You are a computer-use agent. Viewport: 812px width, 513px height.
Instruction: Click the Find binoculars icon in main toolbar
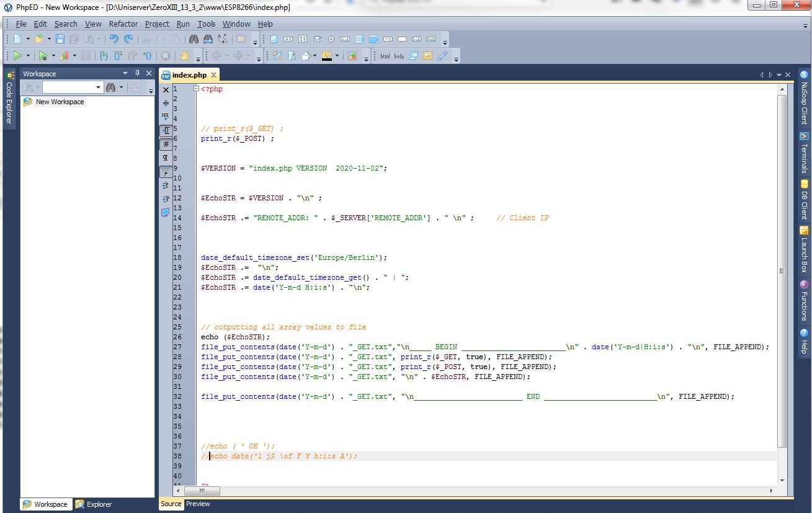click(194, 39)
